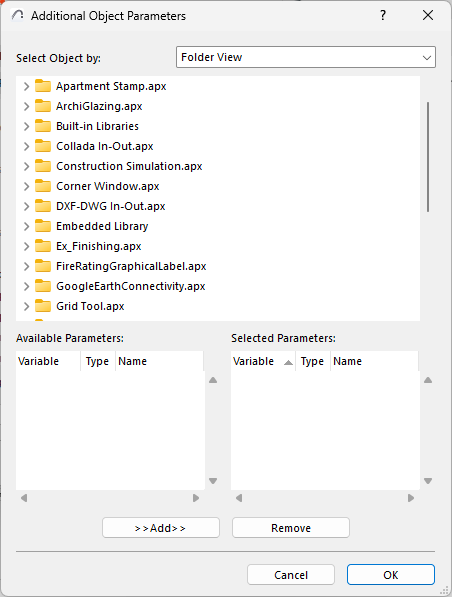Expand the ArchiGlazing.apx folder
452x597 pixels.
click(x=26, y=106)
